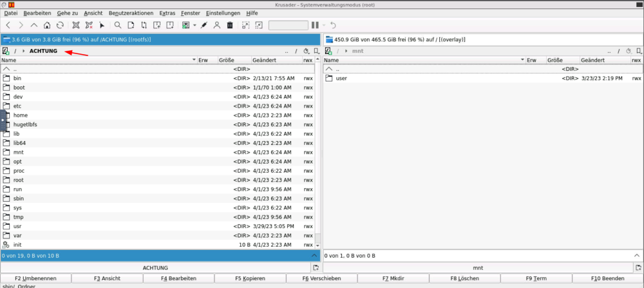Expand the breadcrumb arrow before mnt
The height and width of the screenshot is (288, 644).
346,51
